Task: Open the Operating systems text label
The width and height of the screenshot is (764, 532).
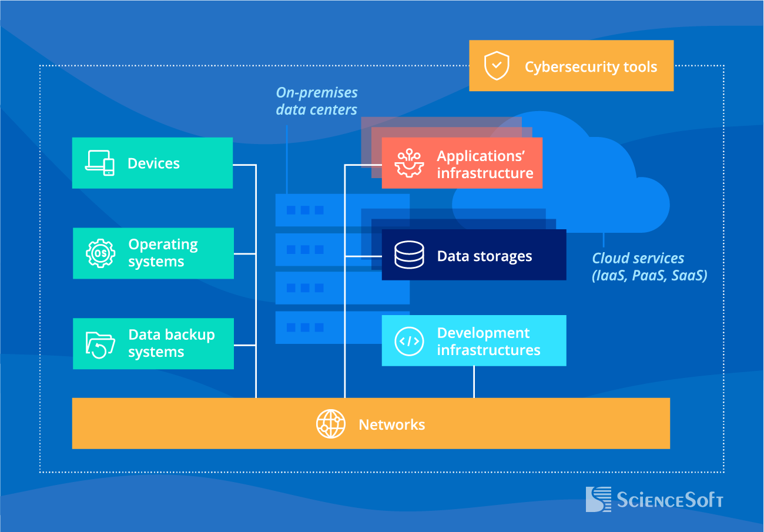Action: point(163,253)
